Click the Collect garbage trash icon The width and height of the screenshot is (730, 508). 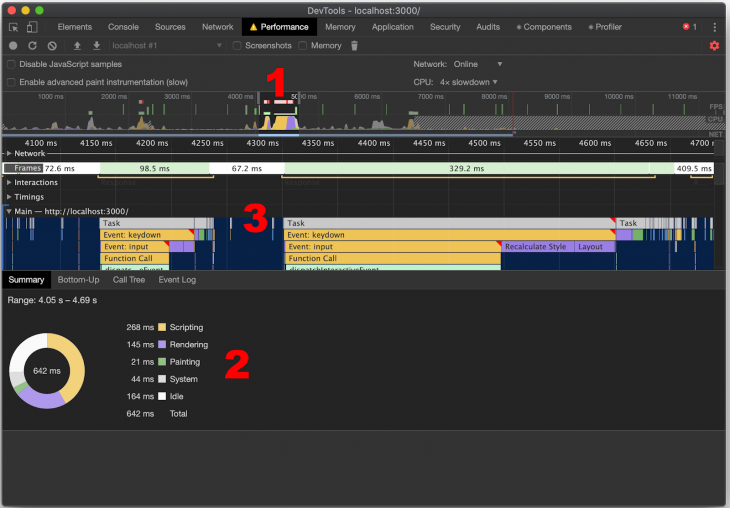point(354,46)
